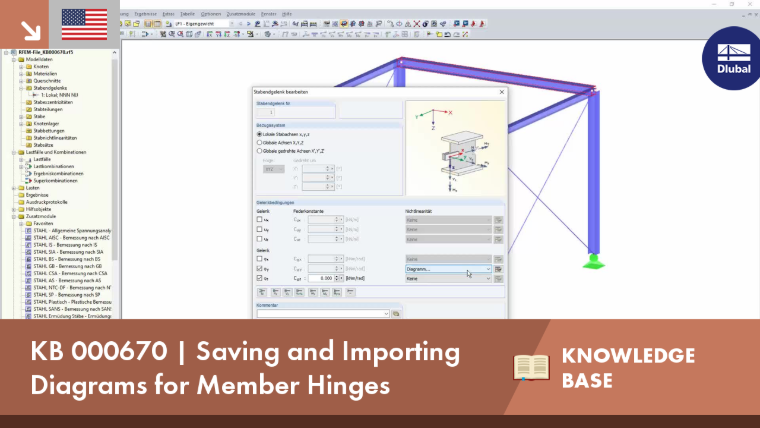Click the comment library icon next to Kommentar field
Screen dimensions: 760x428
(x=396, y=314)
